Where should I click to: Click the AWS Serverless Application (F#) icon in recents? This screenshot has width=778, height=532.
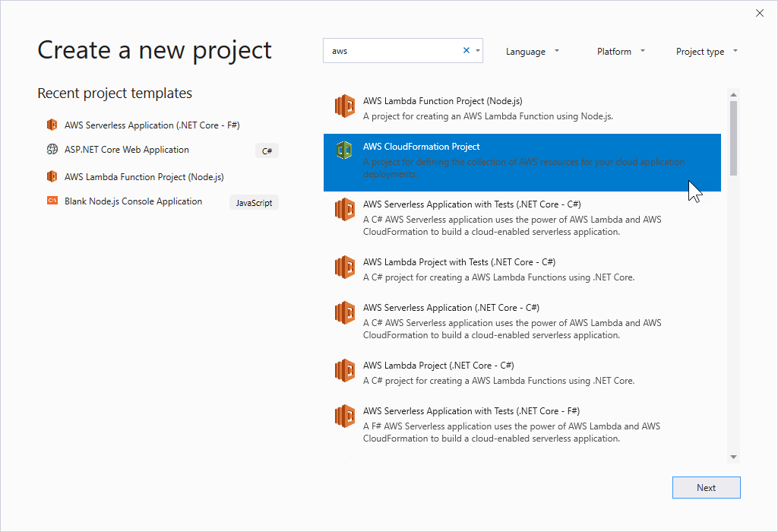click(x=52, y=125)
